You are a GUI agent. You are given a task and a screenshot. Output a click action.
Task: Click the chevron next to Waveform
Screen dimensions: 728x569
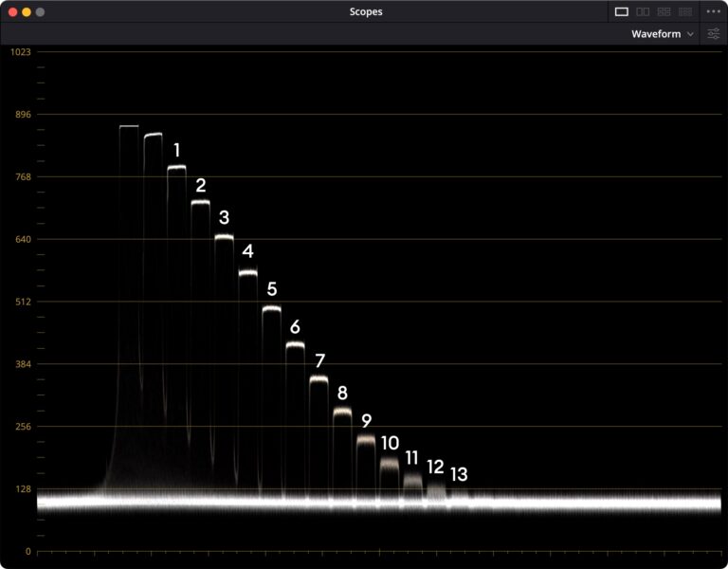(690, 34)
